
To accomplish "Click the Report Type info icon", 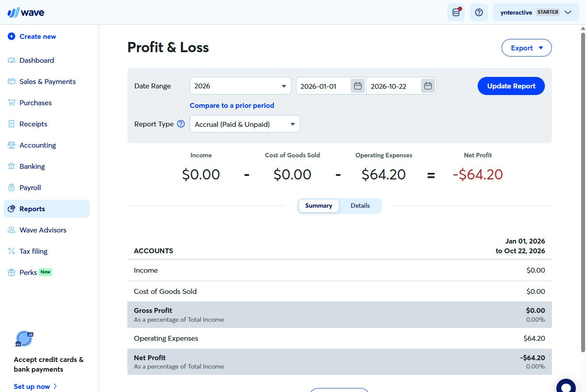I will (x=181, y=124).
